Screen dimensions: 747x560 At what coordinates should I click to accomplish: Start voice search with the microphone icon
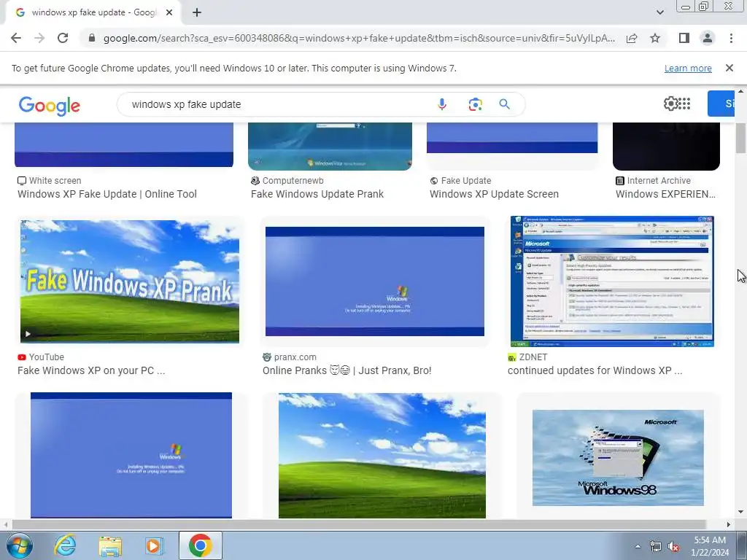(442, 104)
